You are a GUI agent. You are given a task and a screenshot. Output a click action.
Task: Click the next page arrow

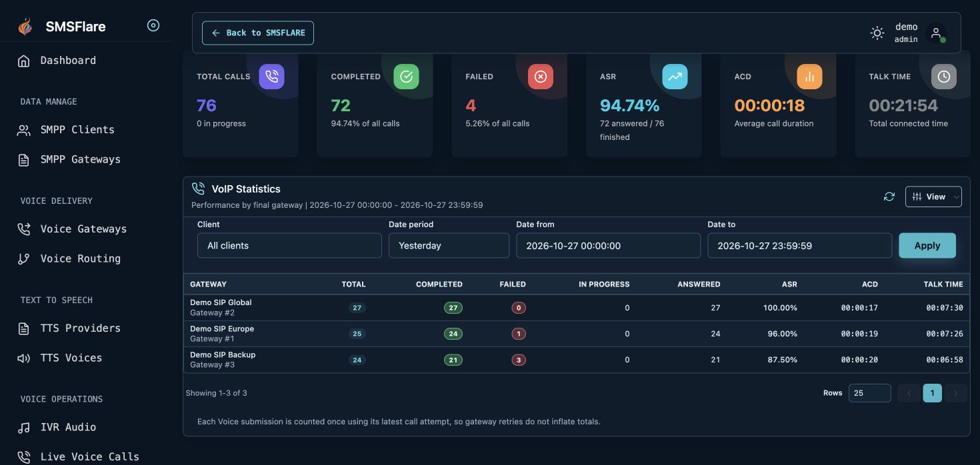click(x=956, y=393)
